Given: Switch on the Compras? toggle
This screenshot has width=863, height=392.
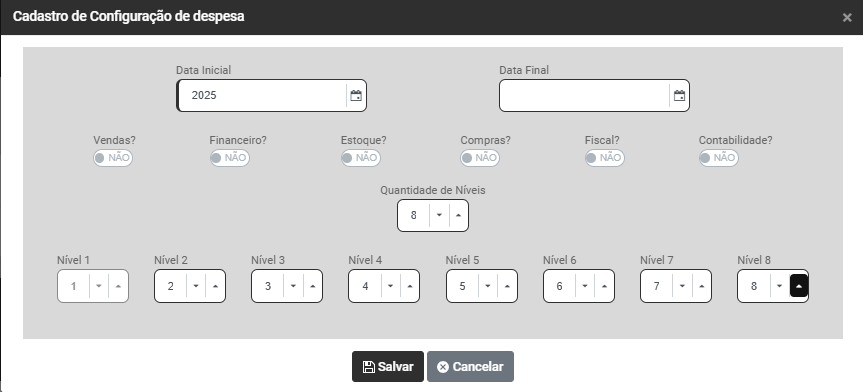Looking at the screenshot, I should 480,158.
